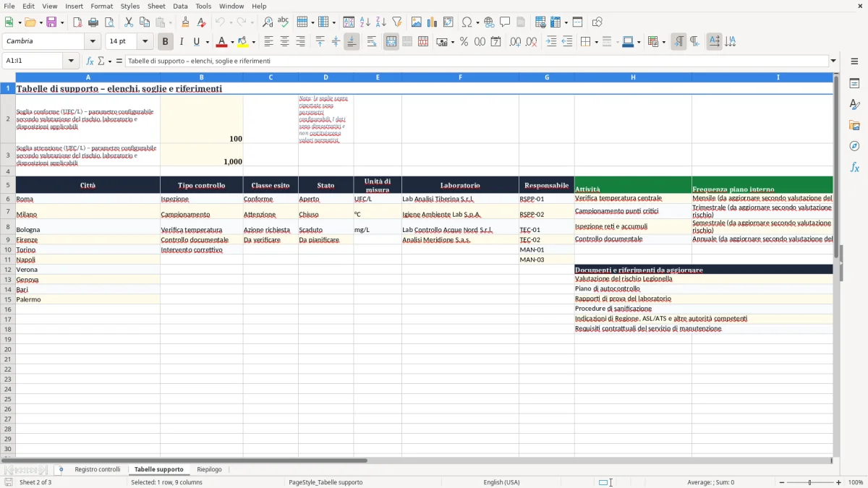The height and width of the screenshot is (488, 868).
Task: Run the spelling check
Action: [x=284, y=22]
